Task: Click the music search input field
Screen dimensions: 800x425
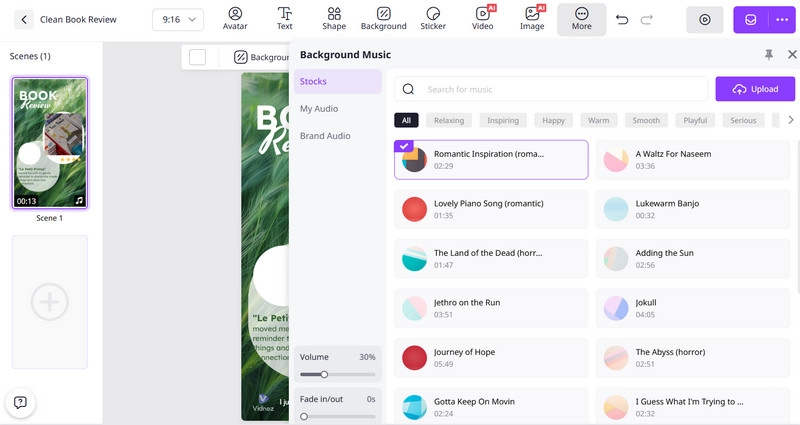Action: [560, 89]
